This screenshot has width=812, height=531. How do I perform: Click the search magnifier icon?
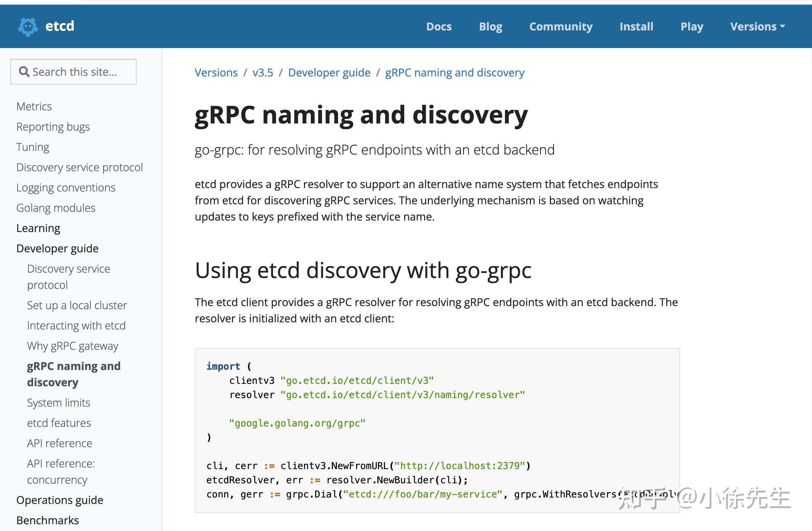pos(24,71)
